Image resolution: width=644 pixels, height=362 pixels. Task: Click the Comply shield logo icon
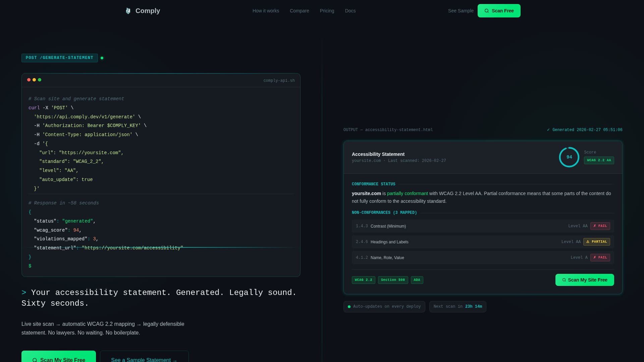tap(128, 11)
